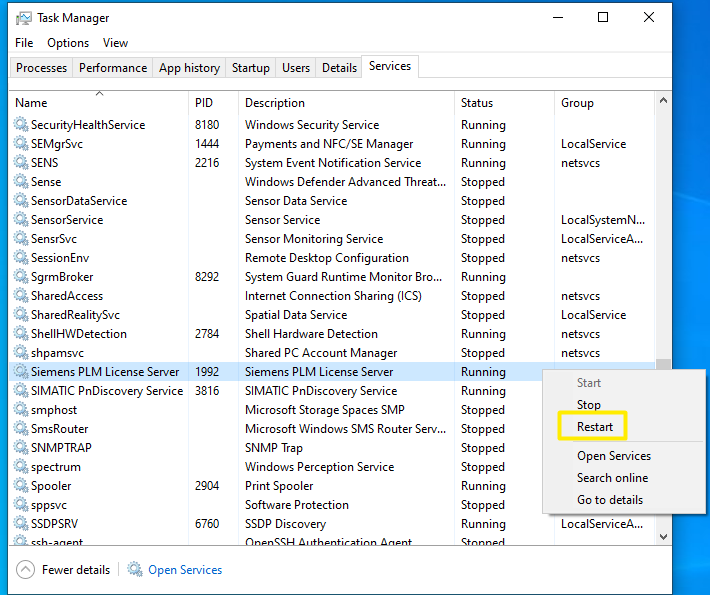This screenshot has width=710, height=595.
Task: Click the Open Services link at bottom
Action: [185, 570]
